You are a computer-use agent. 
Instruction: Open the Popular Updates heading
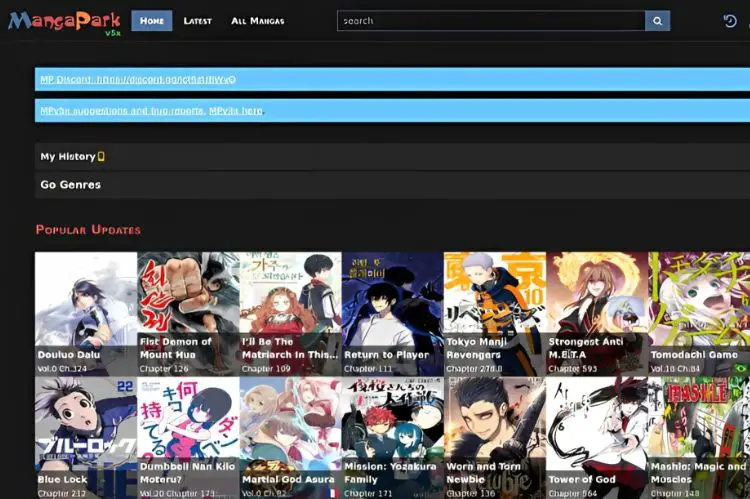pyautogui.click(x=88, y=230)
